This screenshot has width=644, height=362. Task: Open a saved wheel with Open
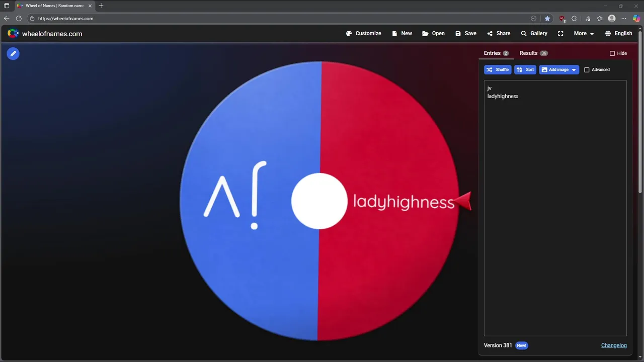click(x=433, y=33)
